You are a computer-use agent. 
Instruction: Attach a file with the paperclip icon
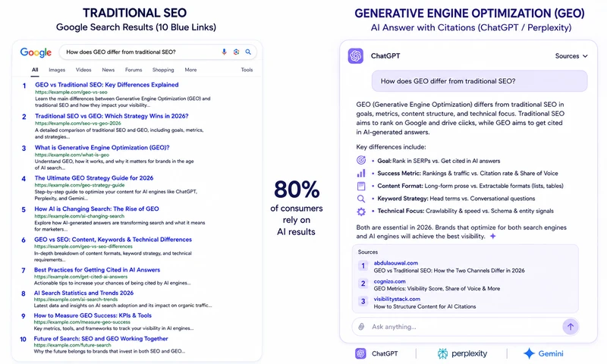click(361, 327)
